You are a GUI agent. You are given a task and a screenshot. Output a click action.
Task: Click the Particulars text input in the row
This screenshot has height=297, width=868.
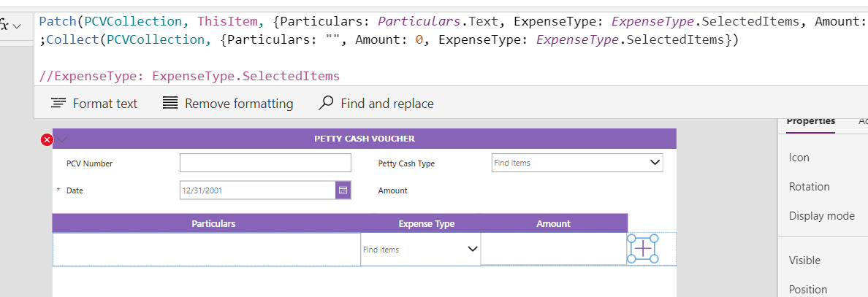click(207, 250)
